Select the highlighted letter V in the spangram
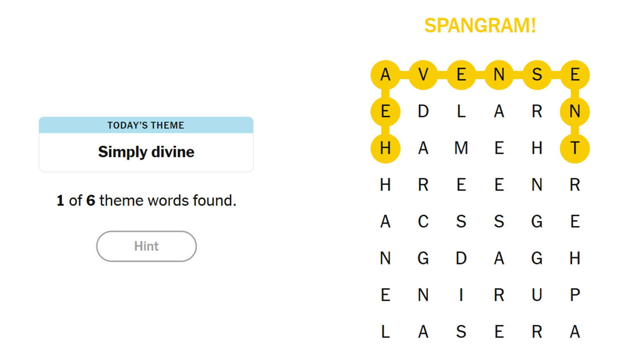The image size is (644, 362). click(423, 75)
